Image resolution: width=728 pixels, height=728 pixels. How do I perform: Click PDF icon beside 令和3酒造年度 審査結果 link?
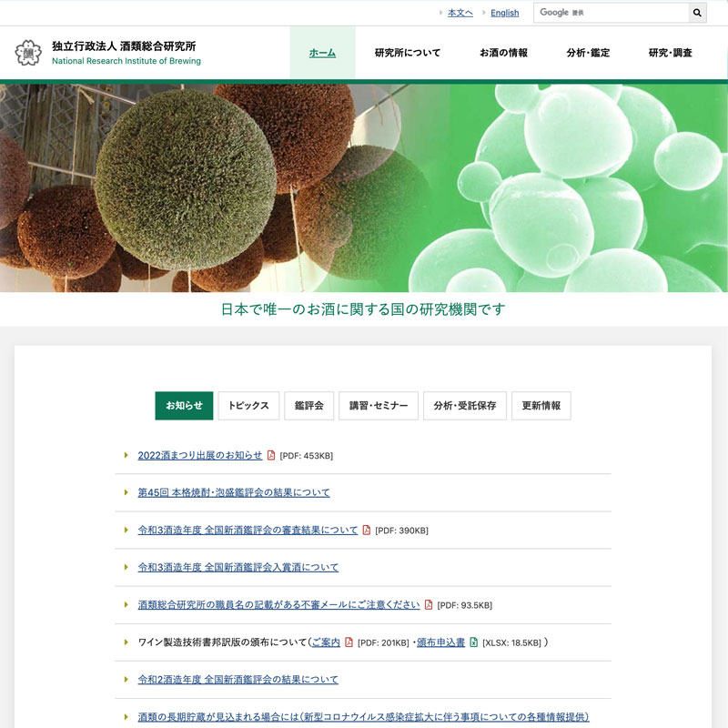point(367,530)
